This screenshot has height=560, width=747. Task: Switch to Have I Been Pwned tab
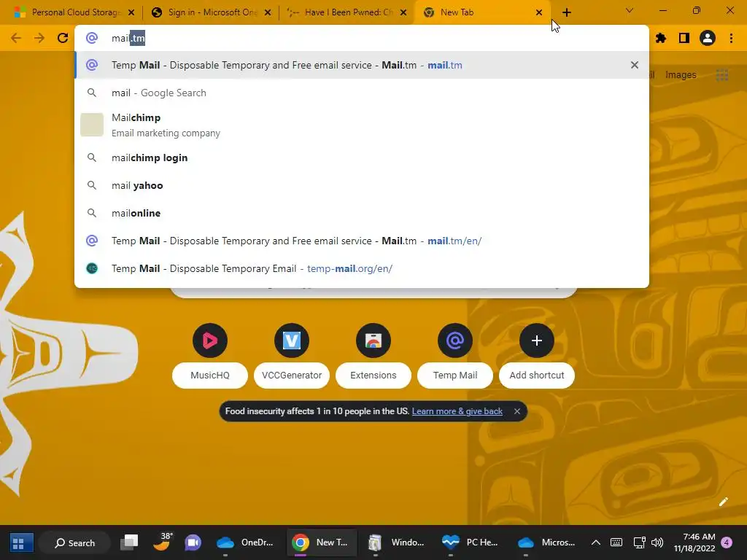click(x=348, y=12)
